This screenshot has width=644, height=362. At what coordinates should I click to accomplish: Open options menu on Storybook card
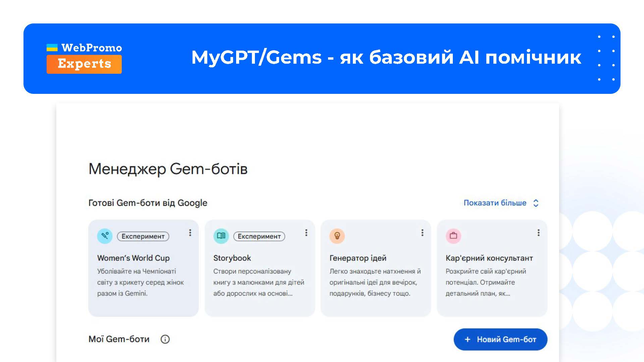[x=306, y=233]
